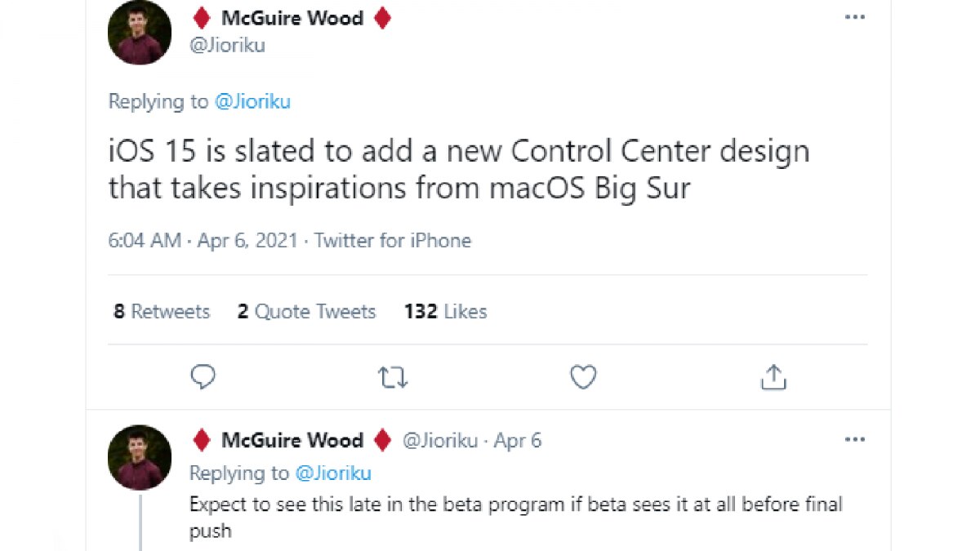The width and height of the screenshot is (980, 551).
Task: Open more options on reply tweet
Action: click(854, 440)
